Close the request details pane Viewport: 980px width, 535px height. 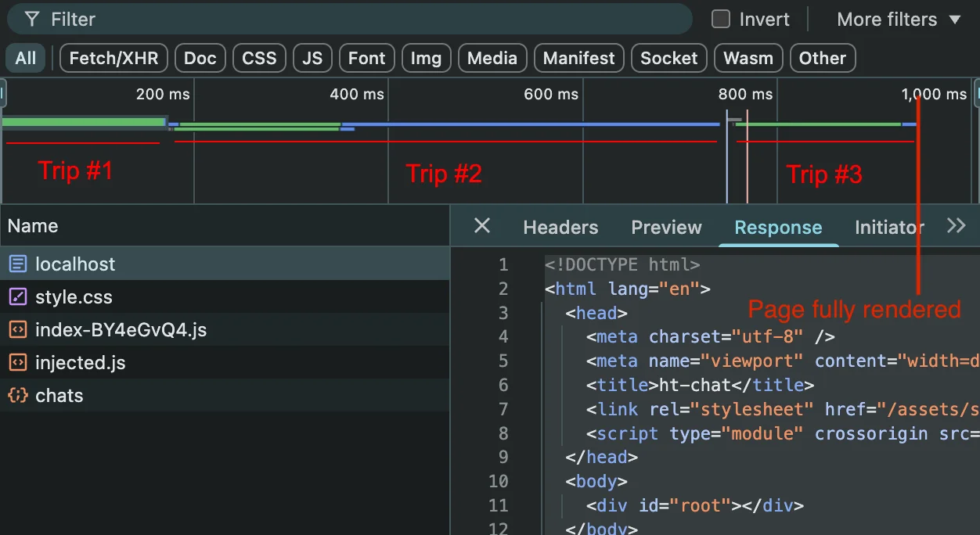click(x=482, y=226)
